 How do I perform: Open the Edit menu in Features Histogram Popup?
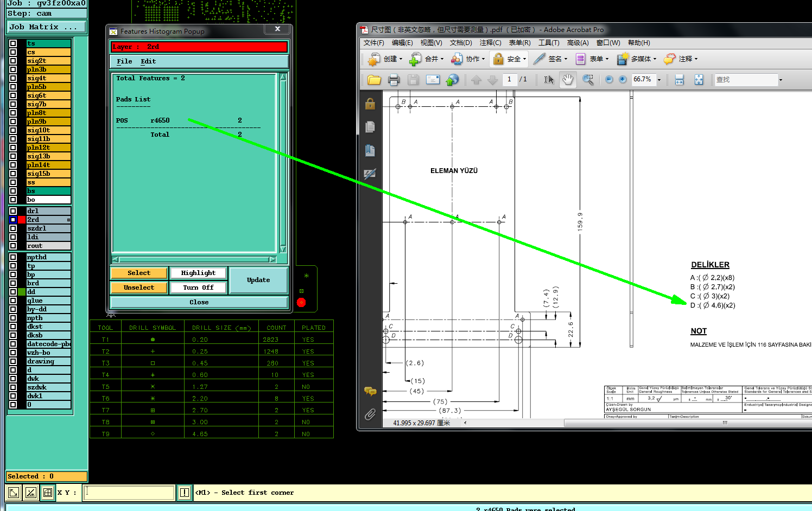tap(148, 61)
